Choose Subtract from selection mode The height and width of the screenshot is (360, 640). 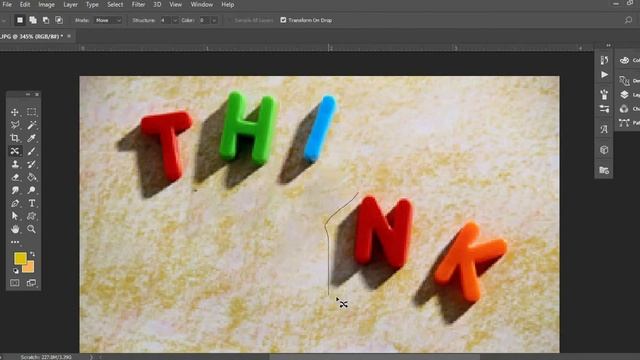point(46,20)
